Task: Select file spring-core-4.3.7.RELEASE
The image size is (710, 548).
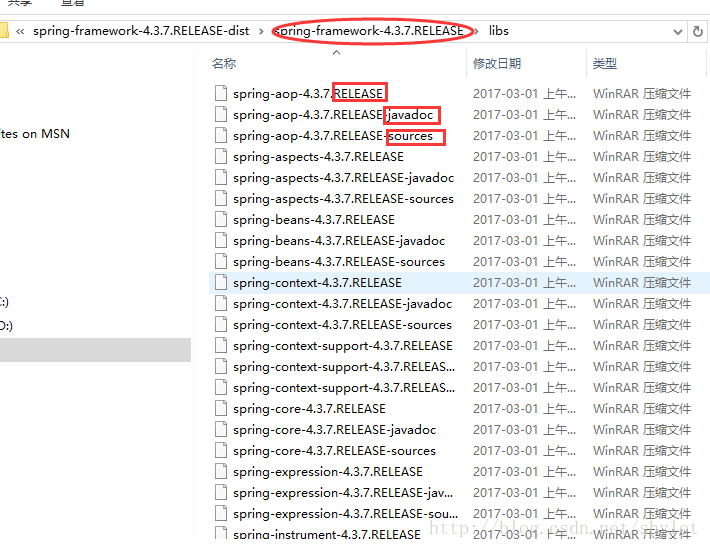Action: click(x=309, y=409)
